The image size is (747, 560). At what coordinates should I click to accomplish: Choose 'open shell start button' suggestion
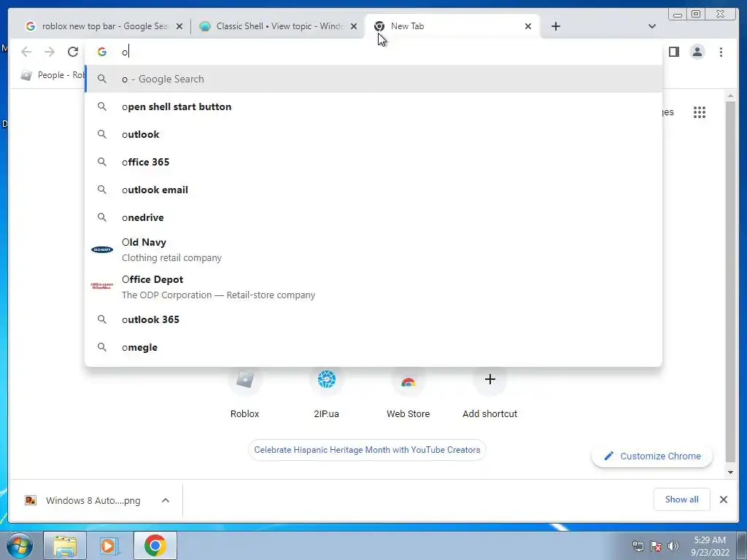click(x=373, y=106)
